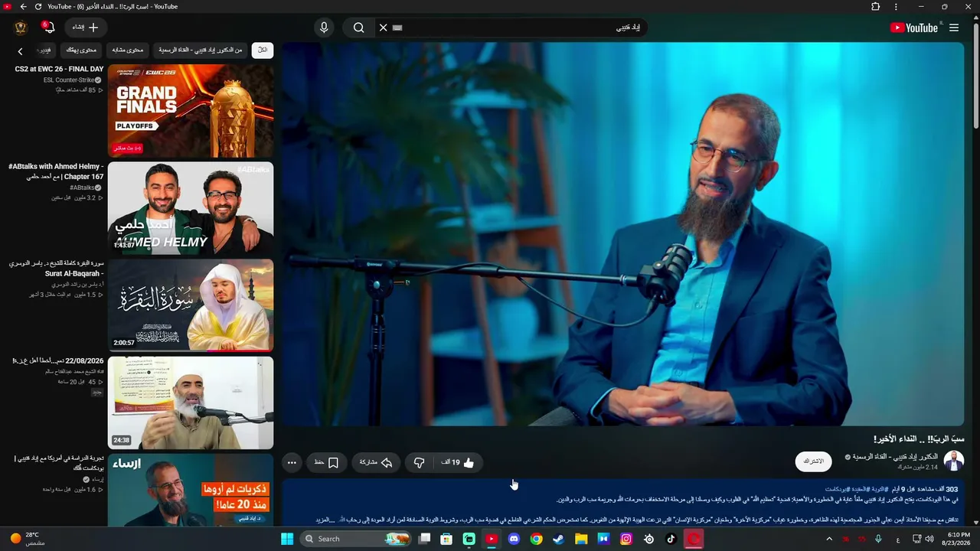The image size is (980, 551).
Task: Open the Windows Start menu
Action: point(287,539)
